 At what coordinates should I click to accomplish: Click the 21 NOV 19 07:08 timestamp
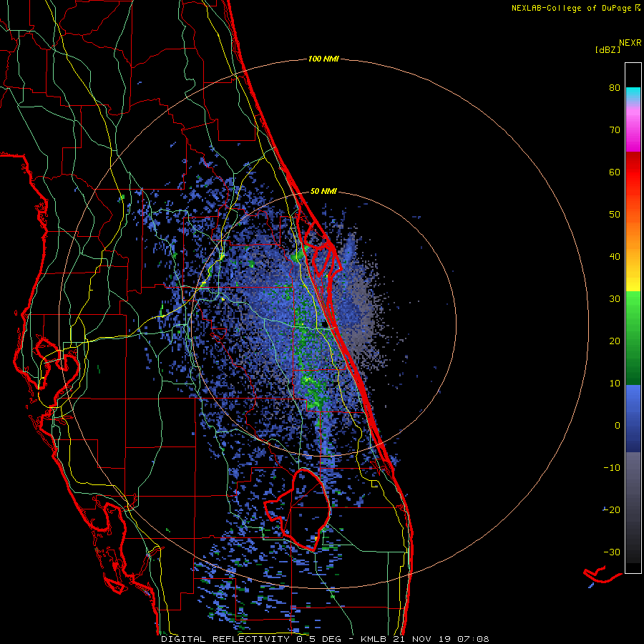tap(441, 639)
